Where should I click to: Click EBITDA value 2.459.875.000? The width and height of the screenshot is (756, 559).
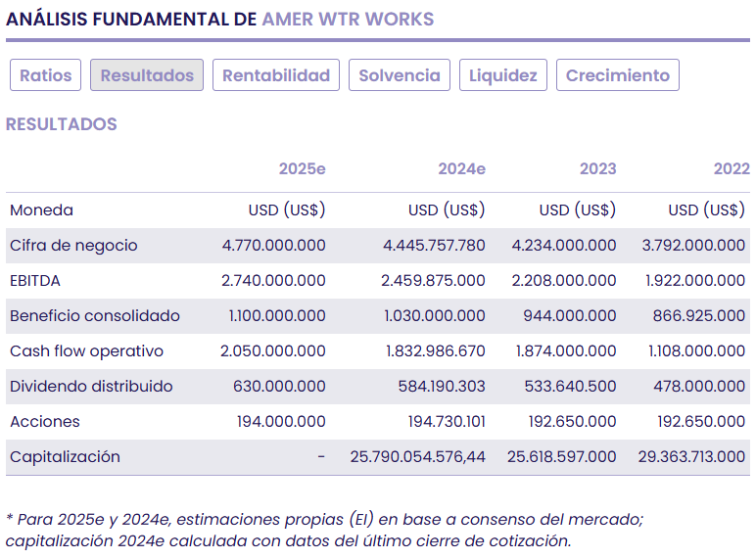[433, 280]
